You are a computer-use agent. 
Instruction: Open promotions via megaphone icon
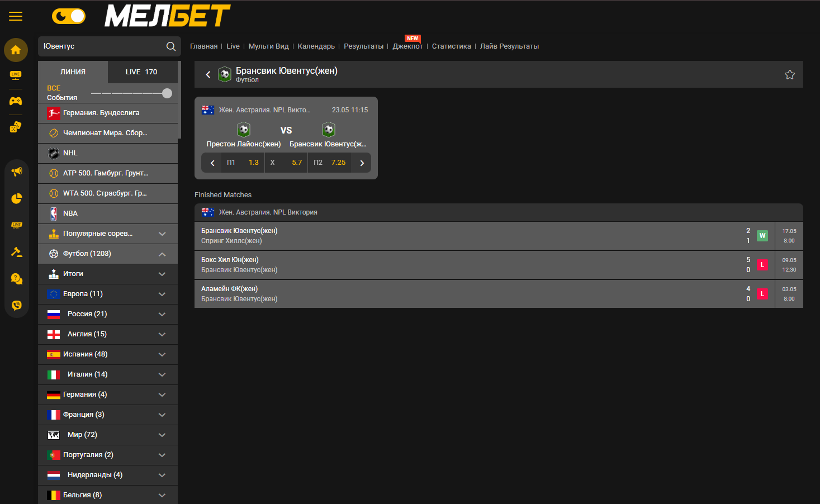(17, 172)
